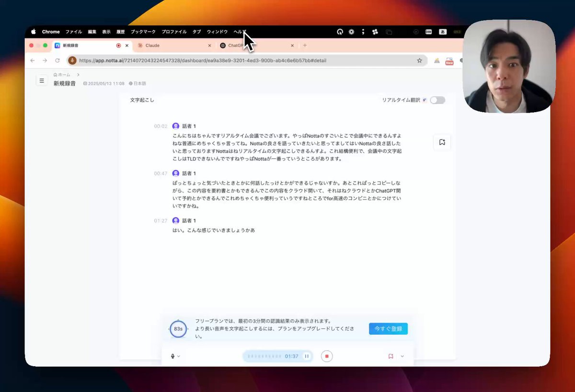Expand the chevron next to bookmark in recording bar
The width and height of the screenshot is (575, 392).
click(x=402, y=356)
